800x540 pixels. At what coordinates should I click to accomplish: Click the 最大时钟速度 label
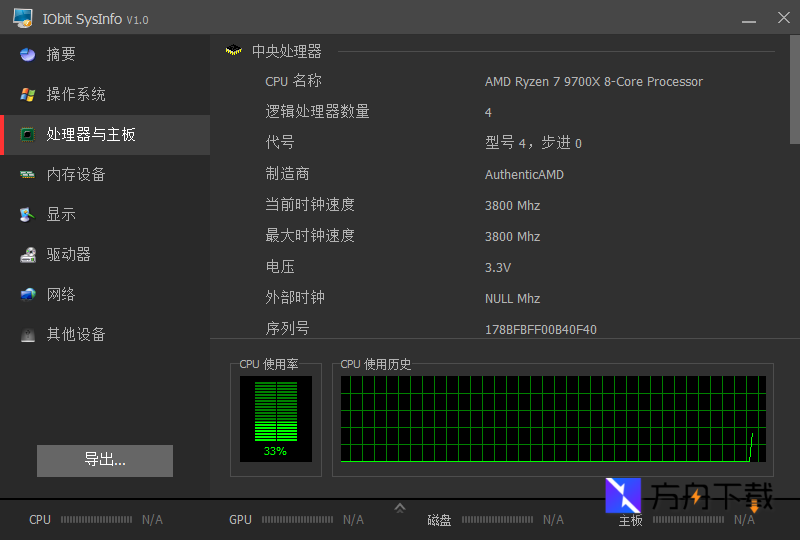[310, 236]
